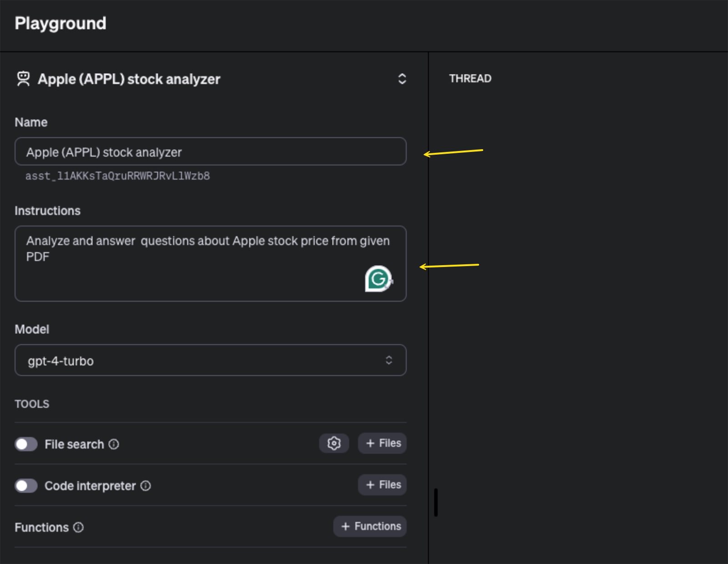
Task: Click the Playground heading
Action: 61,23
